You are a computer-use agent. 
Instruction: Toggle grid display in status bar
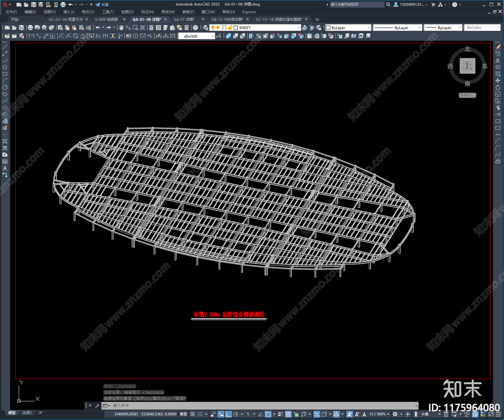[193, 414]
